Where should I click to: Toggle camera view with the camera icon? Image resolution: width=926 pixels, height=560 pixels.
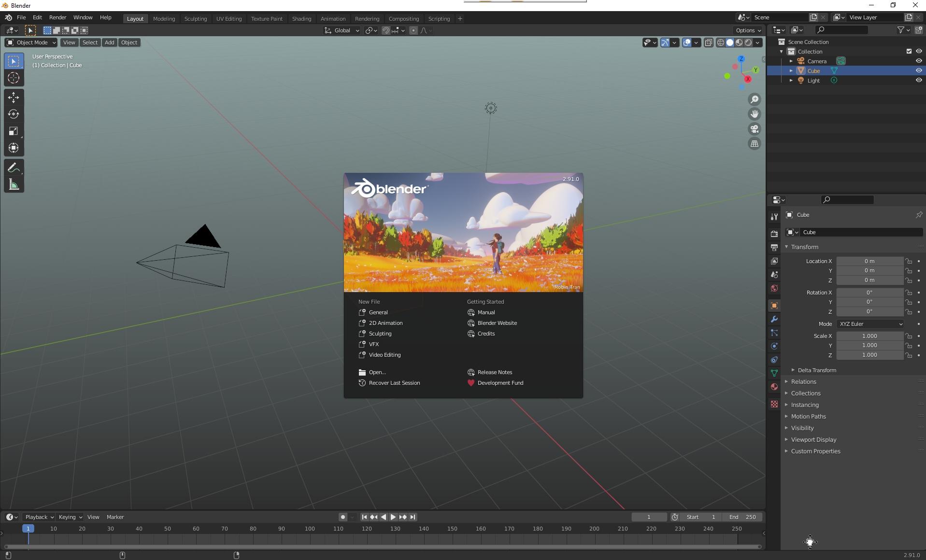pos(754,129)
